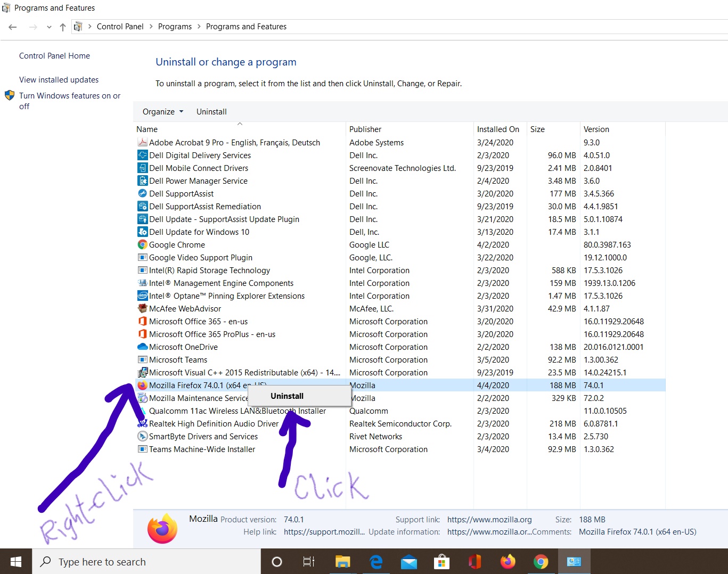Open recent locations dropdown arrow
The width and height of the screenshot is (728, 574).
click(x=49, y=27)
